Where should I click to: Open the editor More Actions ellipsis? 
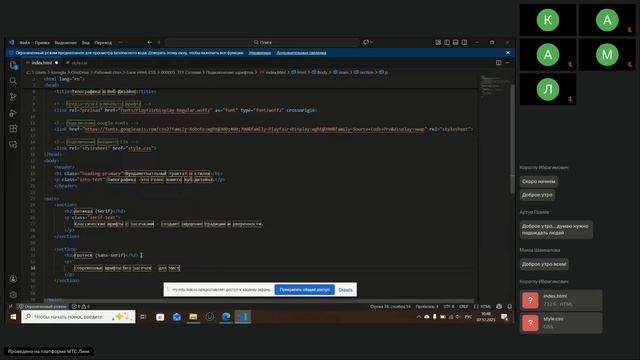[508, 63]
